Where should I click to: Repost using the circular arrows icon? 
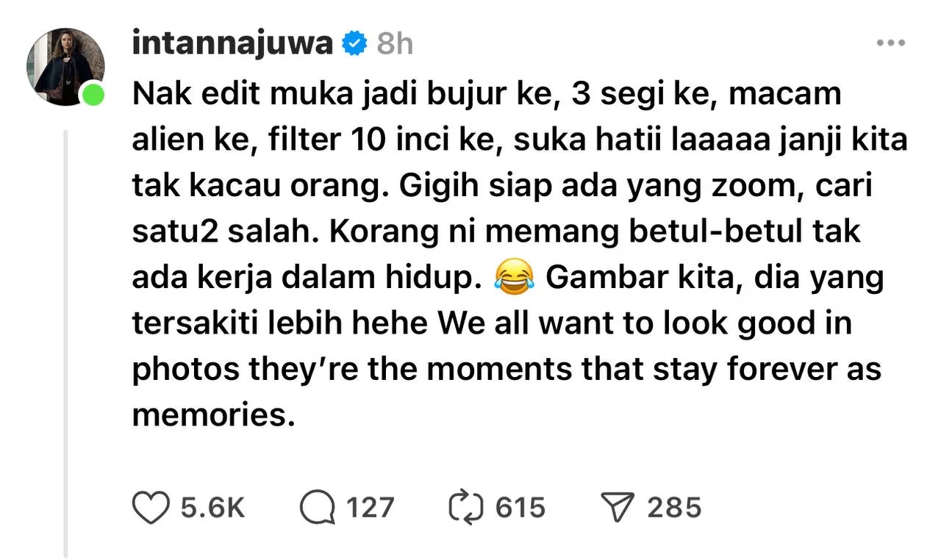point(468,508)
